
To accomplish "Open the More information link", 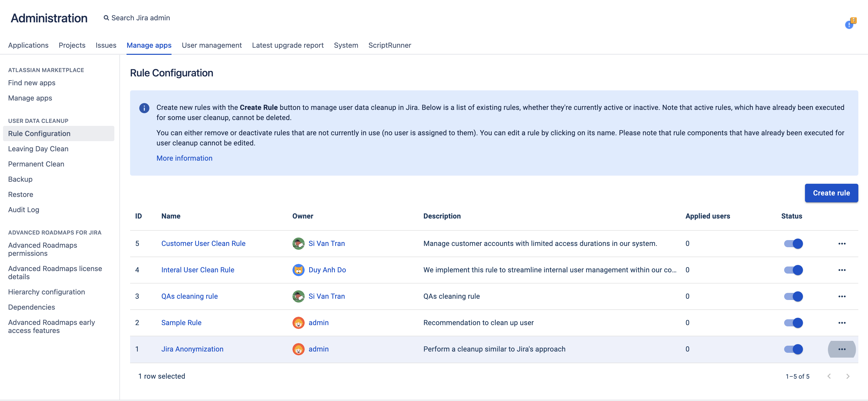I will pos(184,158).
